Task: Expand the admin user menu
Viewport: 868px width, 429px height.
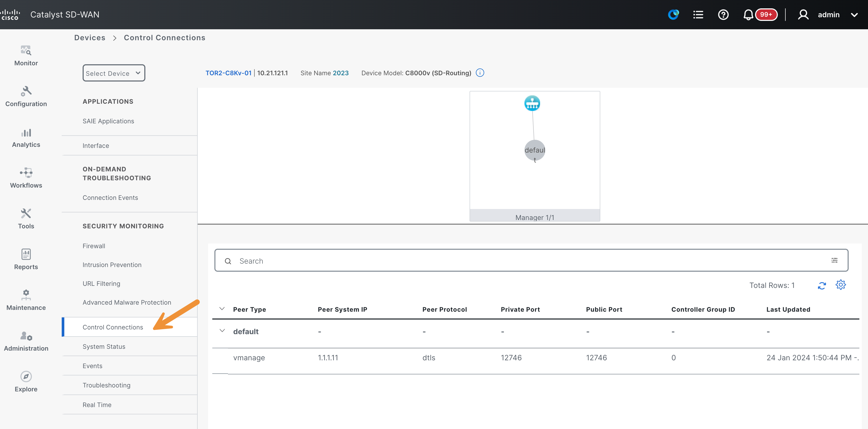Action: click(x=854, y=15)
